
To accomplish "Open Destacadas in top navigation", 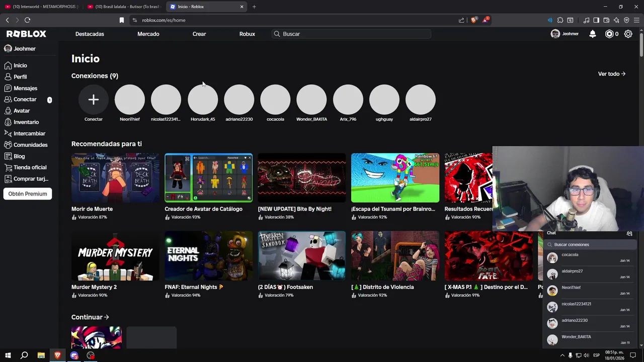I will (x=90, y=34).
